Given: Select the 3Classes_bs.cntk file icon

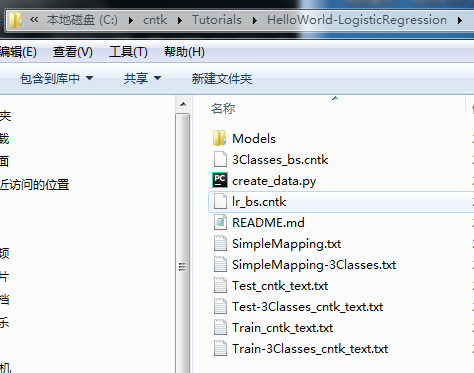Looking at the screenshot, I should coord(220,159).
